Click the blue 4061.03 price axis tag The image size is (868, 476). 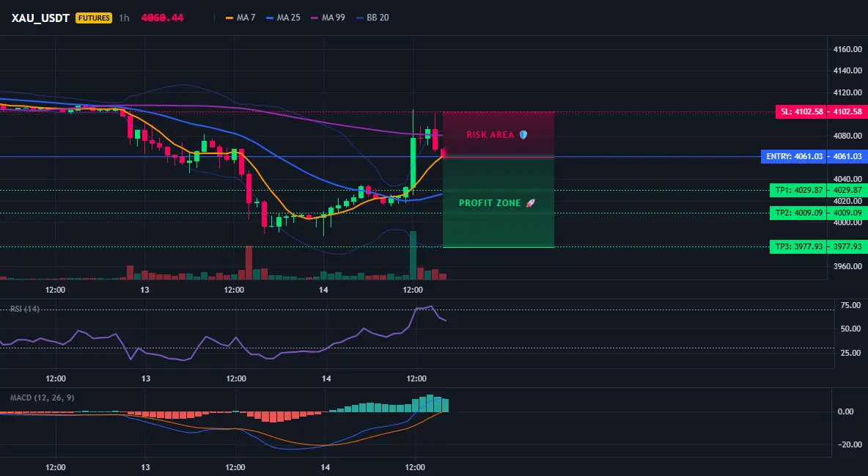click(847, 156)
